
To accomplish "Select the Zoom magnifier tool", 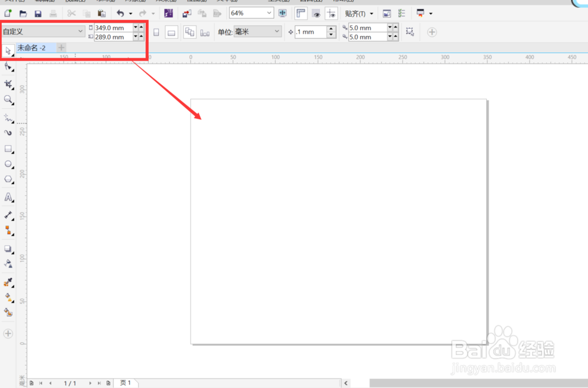I will pos(8,100).
